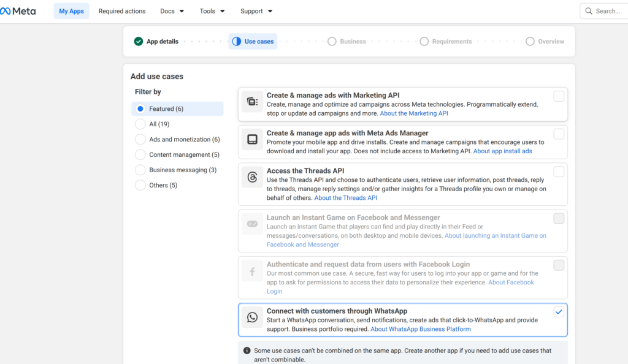
Task: Select the Featured (6) filter radio
Action: click(x=140, y=109)
